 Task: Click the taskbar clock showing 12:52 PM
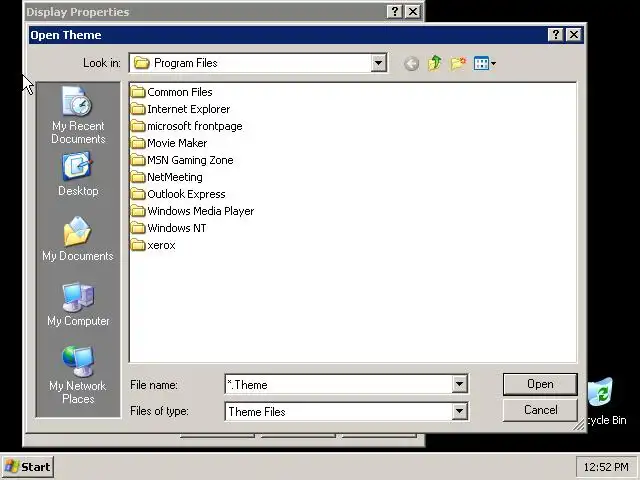(x=606, y=467)
